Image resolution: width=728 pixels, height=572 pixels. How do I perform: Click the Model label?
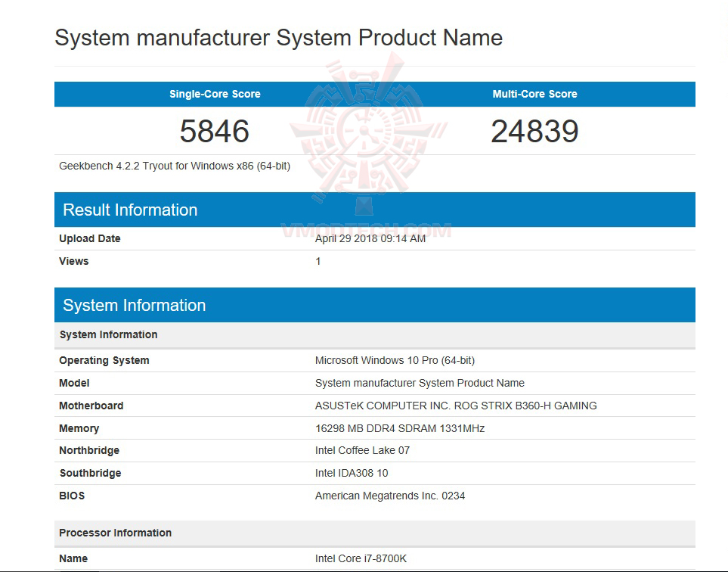pos(74,383)
